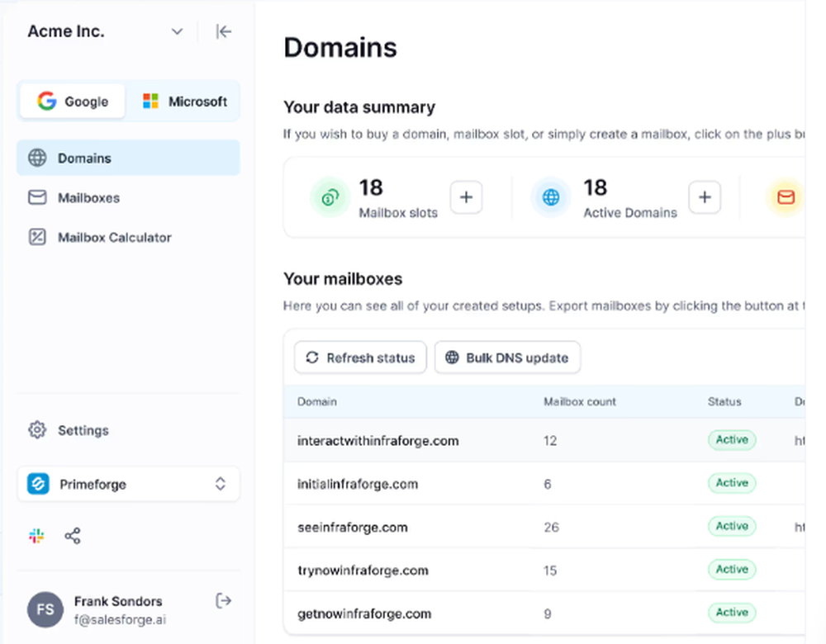Screen dimensions: 826x644
Task: Open Mailboxes in the sidebar
Action: [x=88, y=198]
